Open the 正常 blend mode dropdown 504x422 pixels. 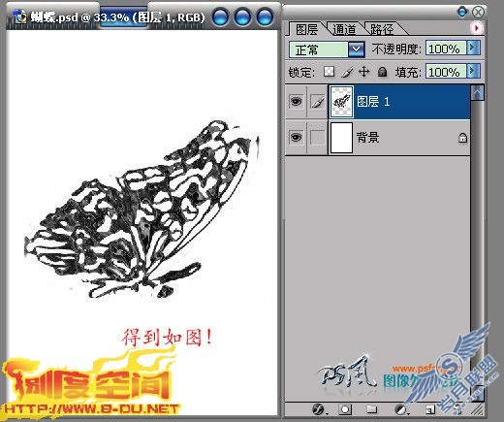pos(327,49)
